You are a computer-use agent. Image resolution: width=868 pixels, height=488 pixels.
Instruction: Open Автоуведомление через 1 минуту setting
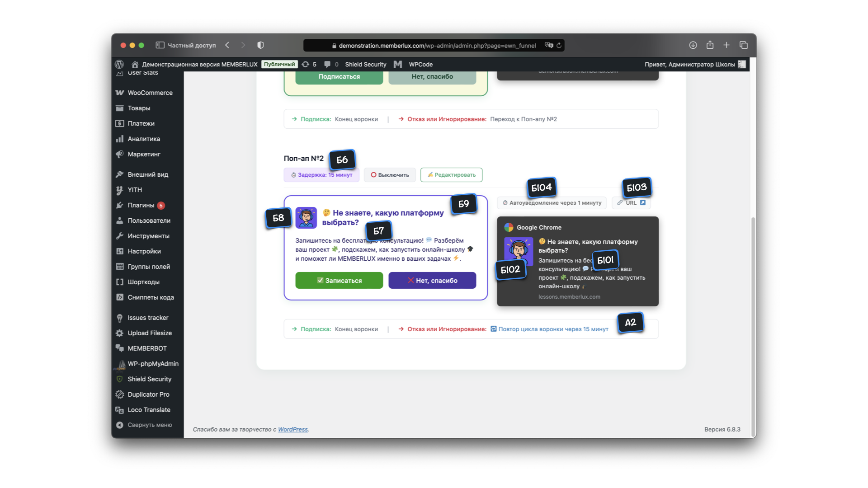552,203
